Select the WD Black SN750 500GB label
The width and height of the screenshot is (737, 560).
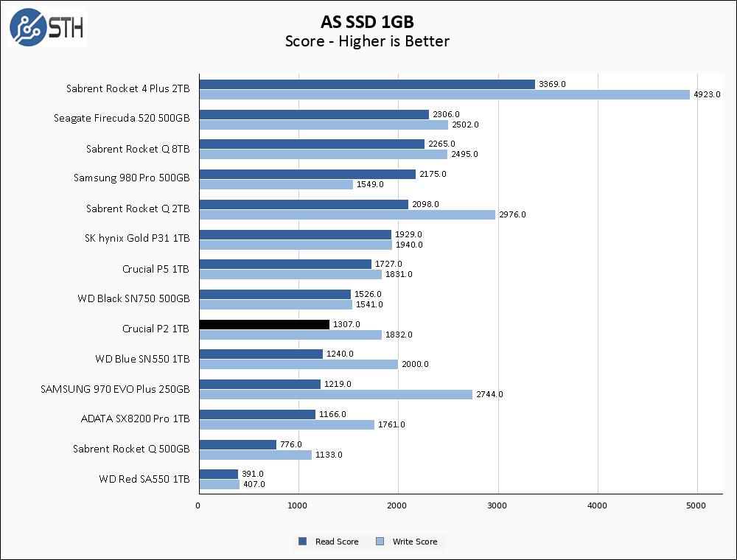(x=133, y=298)
